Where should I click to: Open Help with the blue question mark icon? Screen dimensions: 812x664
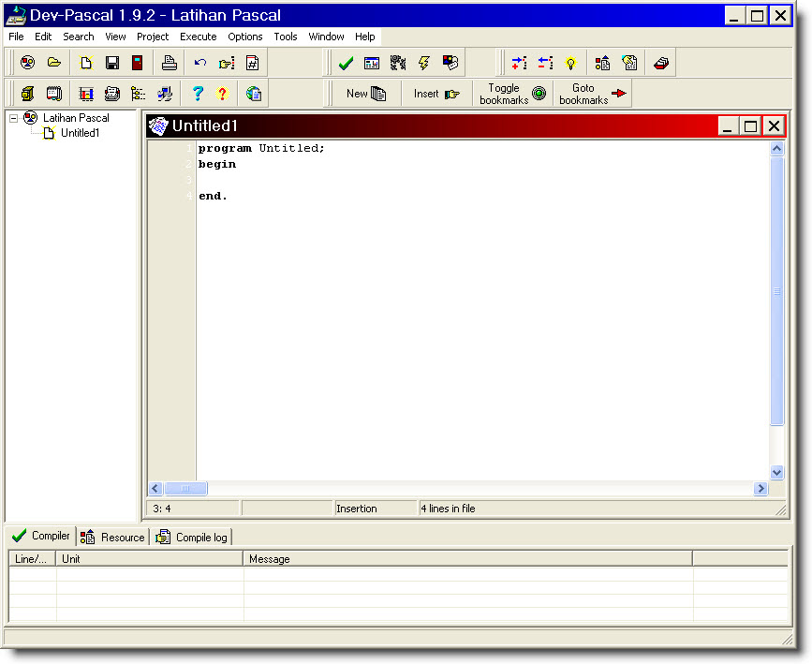(198, 93)
